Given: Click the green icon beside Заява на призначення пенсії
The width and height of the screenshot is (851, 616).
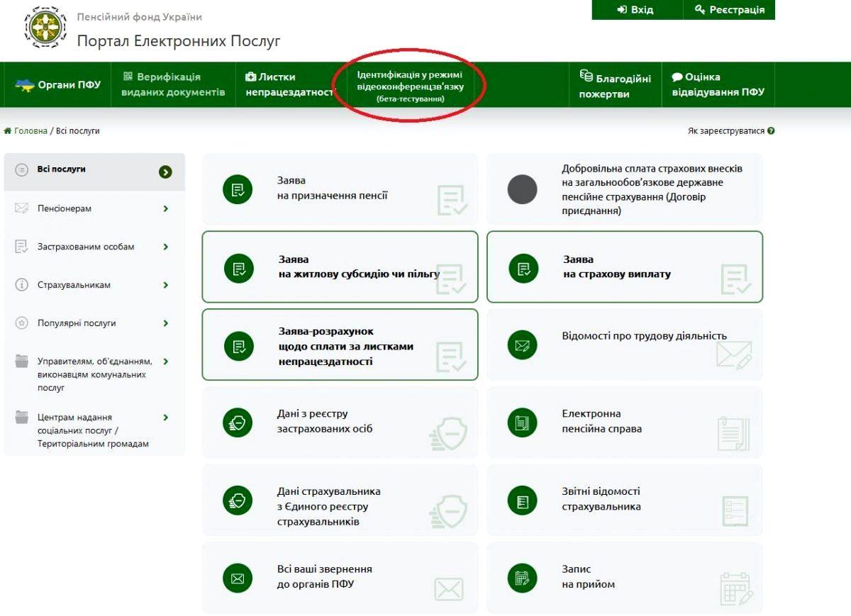Looking at the screenshot, I should click(x=238, y=189).
